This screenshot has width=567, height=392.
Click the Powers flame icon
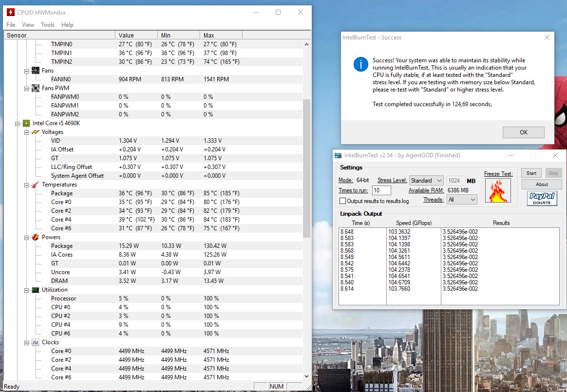click(36, 237)
